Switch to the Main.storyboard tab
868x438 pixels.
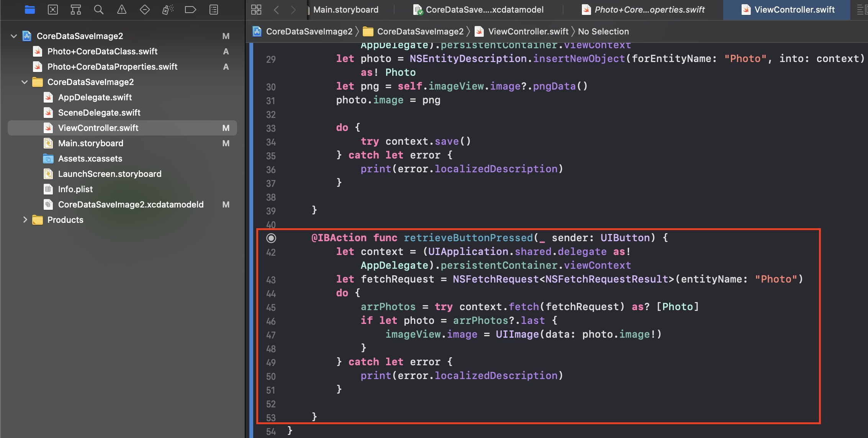click(x=346, y=10)
